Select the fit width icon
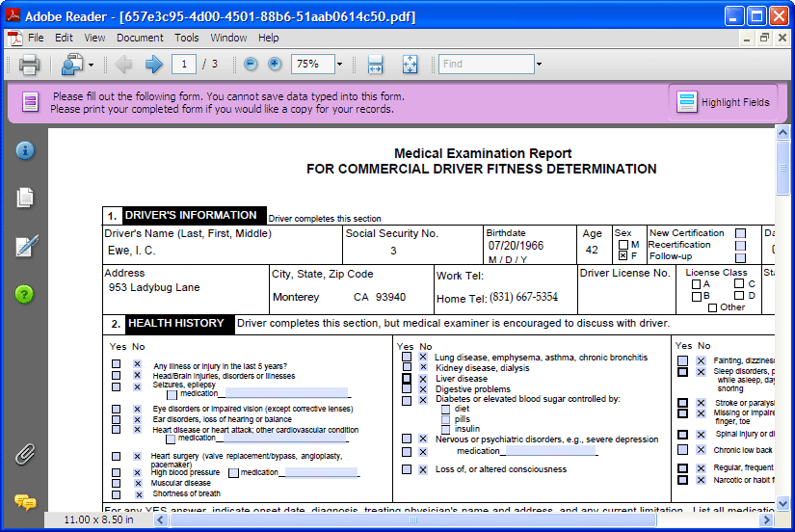The height and width of the screenshot is (532, 795). click(375, 65)
